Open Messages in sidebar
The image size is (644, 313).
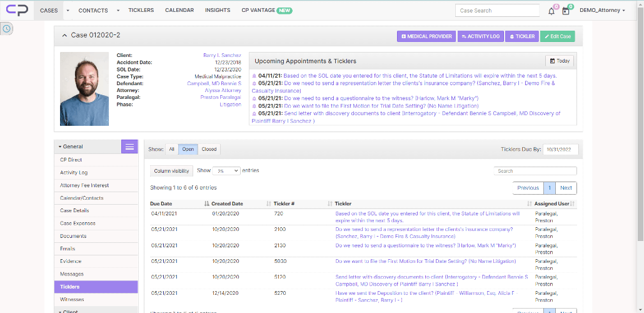point(96,274)
